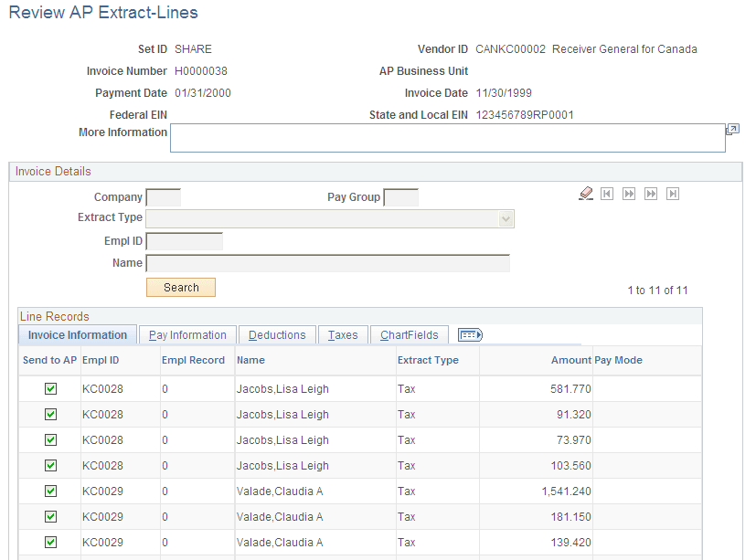Click the Pay Group input field
756x560 pixels.
[x=401, y=197]
